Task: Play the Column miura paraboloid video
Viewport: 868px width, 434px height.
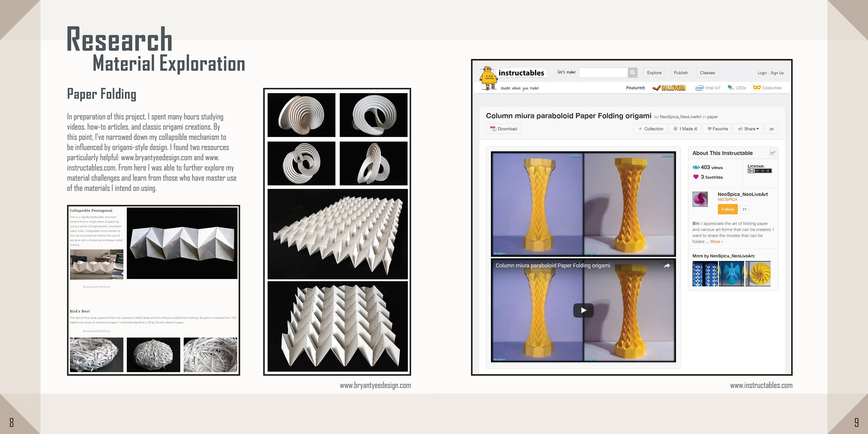Action: [583, 310]
